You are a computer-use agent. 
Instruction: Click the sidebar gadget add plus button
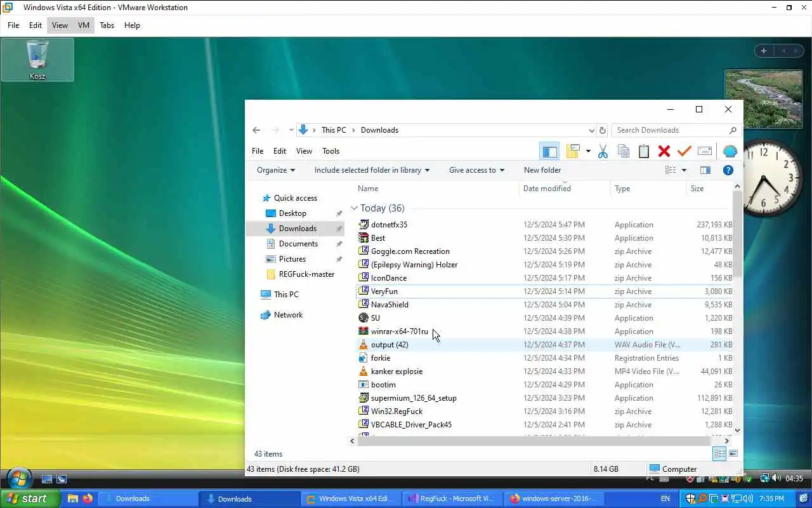763,51
